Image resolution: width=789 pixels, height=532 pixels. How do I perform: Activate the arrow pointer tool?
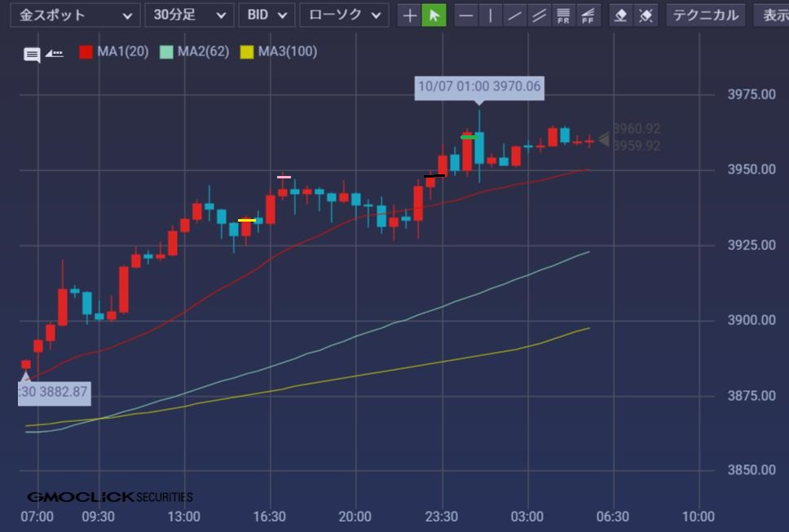click(434, 15)
